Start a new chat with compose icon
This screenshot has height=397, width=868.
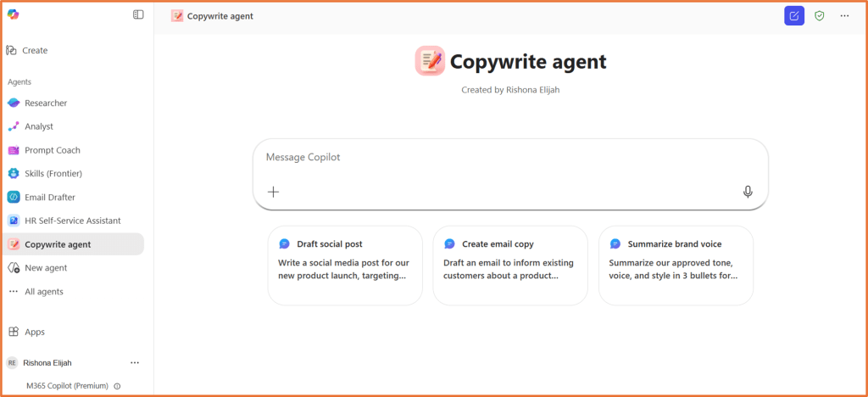(793, 15)
